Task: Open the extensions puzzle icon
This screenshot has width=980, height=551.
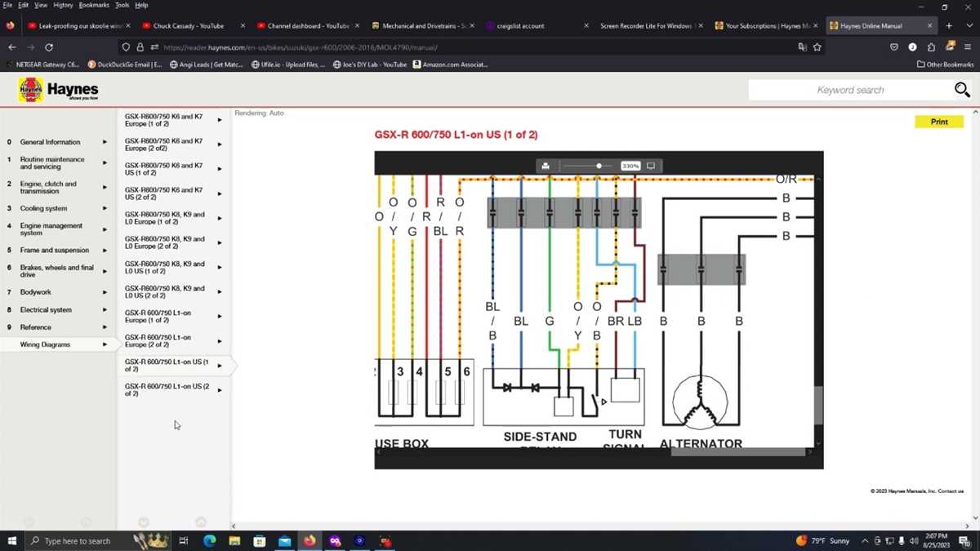Action: coord(931,47)
